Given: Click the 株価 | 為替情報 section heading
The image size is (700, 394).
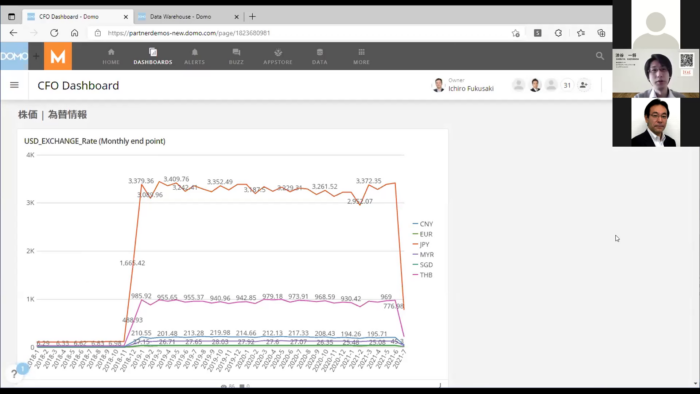Looking at the screenshot, I should coord(52,115).
